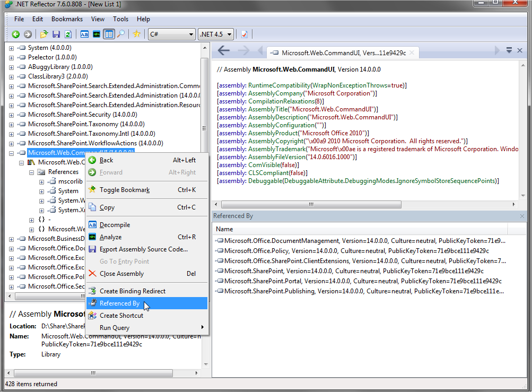Click the back arrow in the code pane

click(224, 51)
